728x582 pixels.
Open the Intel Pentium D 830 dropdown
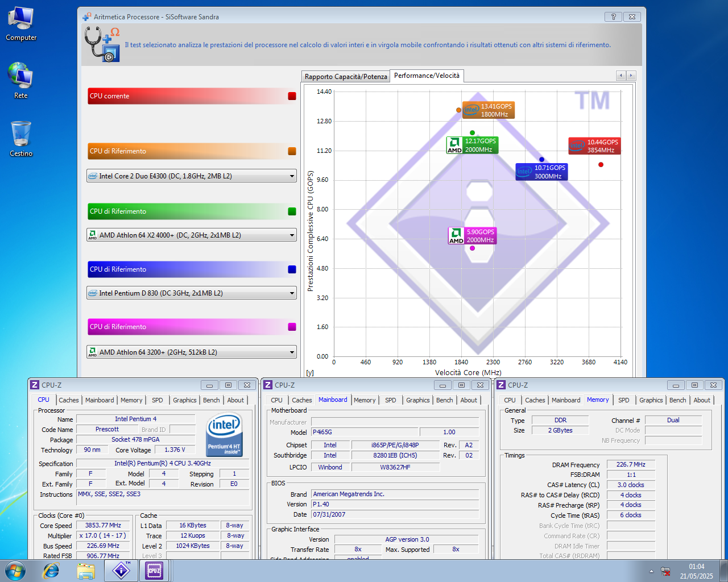292,293
